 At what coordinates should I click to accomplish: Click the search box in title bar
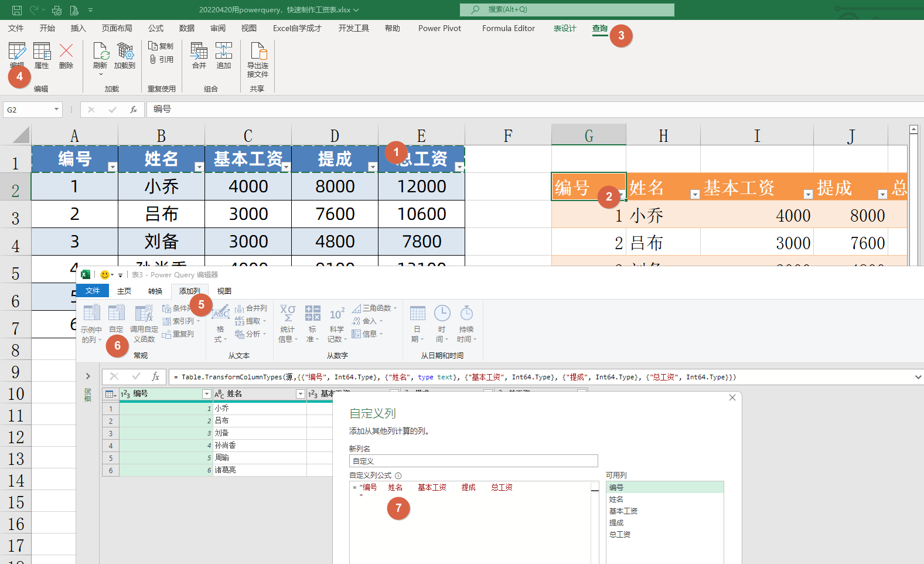point(567,9)
